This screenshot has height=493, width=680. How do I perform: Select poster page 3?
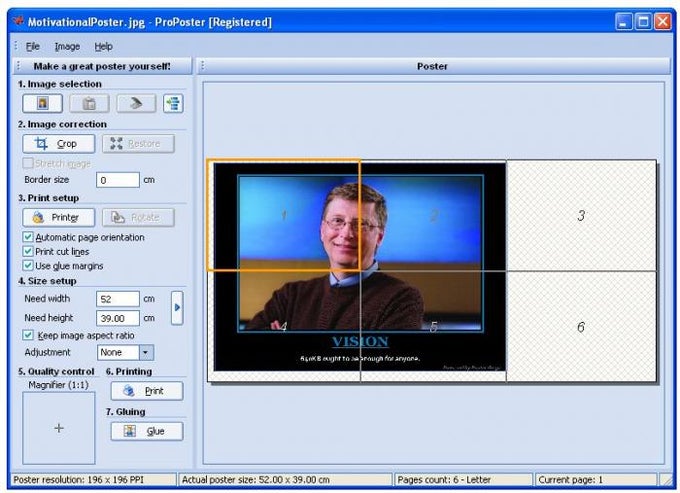point(581,215)
